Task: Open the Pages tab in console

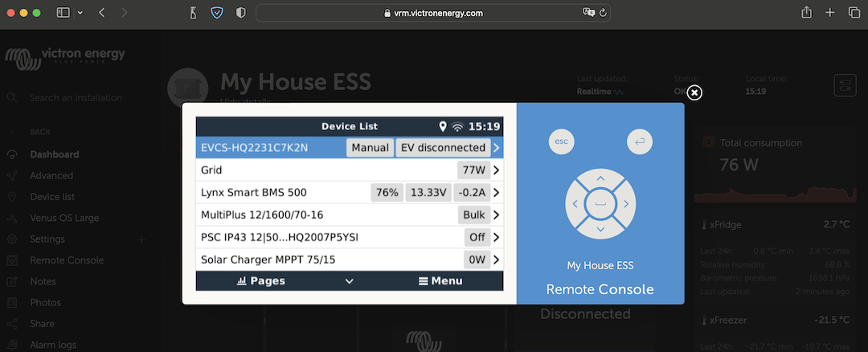Action: [x=261, y=281]
